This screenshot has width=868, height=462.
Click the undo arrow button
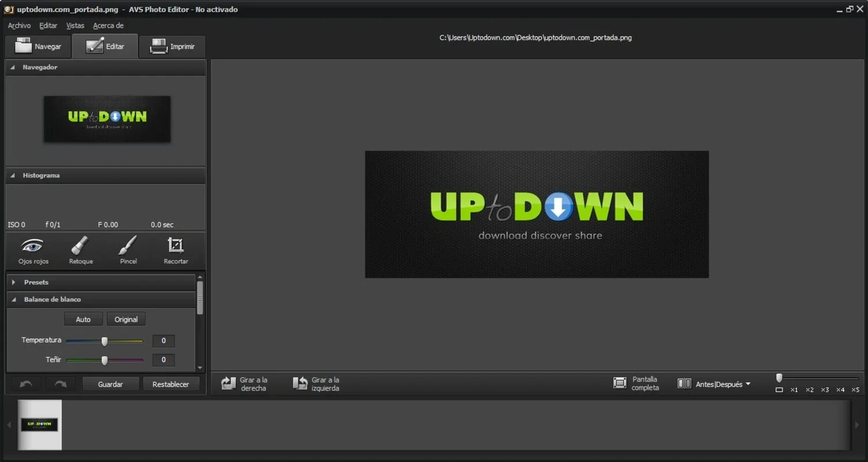coord(26,384)
